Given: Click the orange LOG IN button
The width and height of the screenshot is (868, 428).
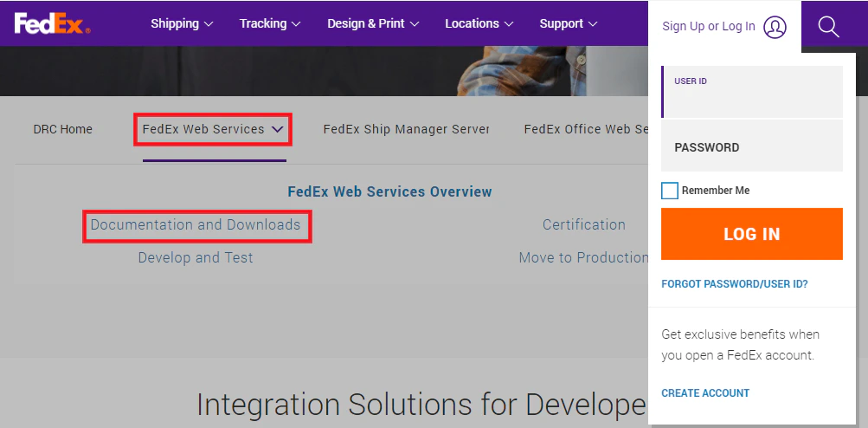Looking at the screenshot, I should (x=752, y=234).
